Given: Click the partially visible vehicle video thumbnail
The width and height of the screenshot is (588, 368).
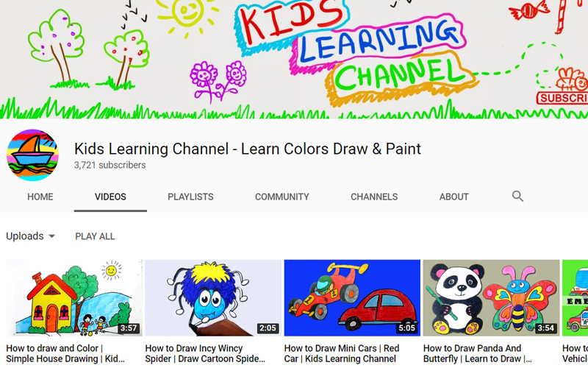Looking at the screenshot, I should 575,298.
